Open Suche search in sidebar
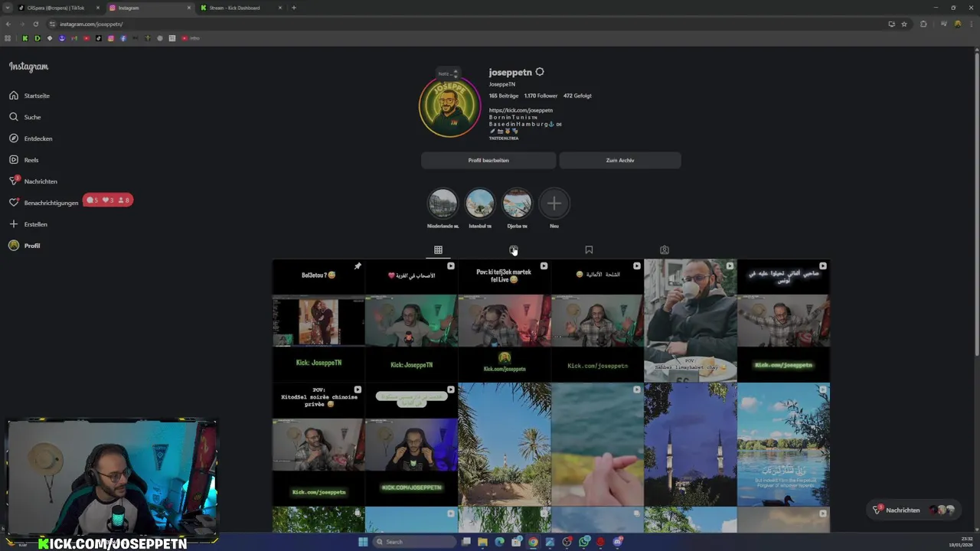This screenshot has width=980, height=551. click(x=25, y=117)
